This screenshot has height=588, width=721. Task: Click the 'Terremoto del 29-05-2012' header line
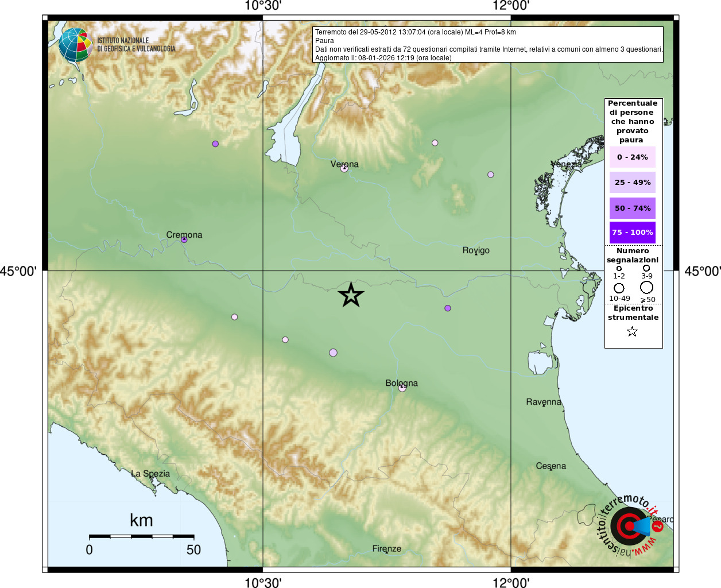tap(416, 32)
